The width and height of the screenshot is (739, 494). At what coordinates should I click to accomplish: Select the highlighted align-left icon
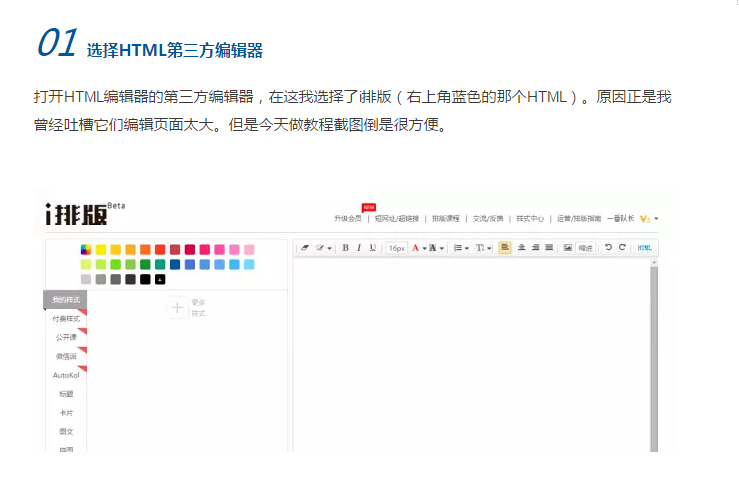coord(505,248)
